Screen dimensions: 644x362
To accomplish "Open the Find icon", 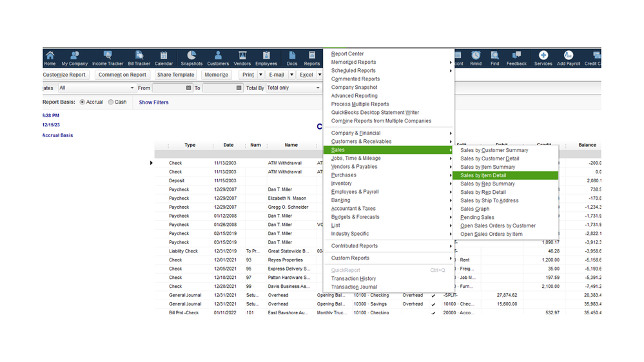I will click(495, 58).
